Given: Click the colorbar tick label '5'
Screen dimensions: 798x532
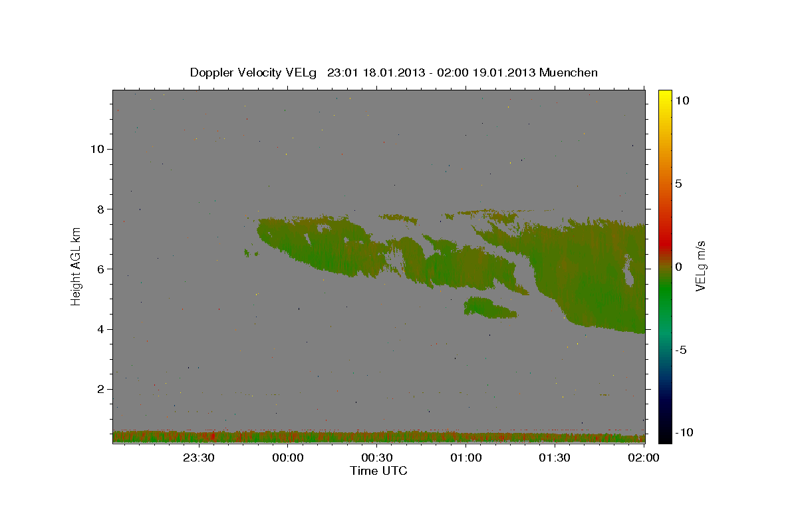Looking at the screenshot, I should click(x=678, y=184).
